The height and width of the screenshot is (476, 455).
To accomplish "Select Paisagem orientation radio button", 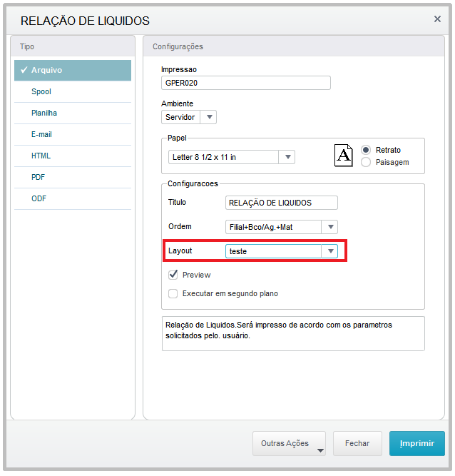I will [x=366, y=162].
